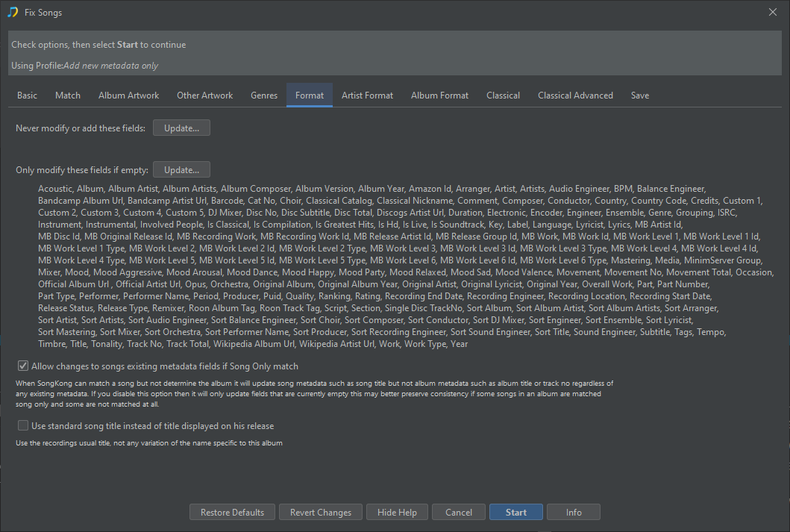Enable Use standard song title checkbox
Screen dimensions: 790x532
click(x=23, y=426)
